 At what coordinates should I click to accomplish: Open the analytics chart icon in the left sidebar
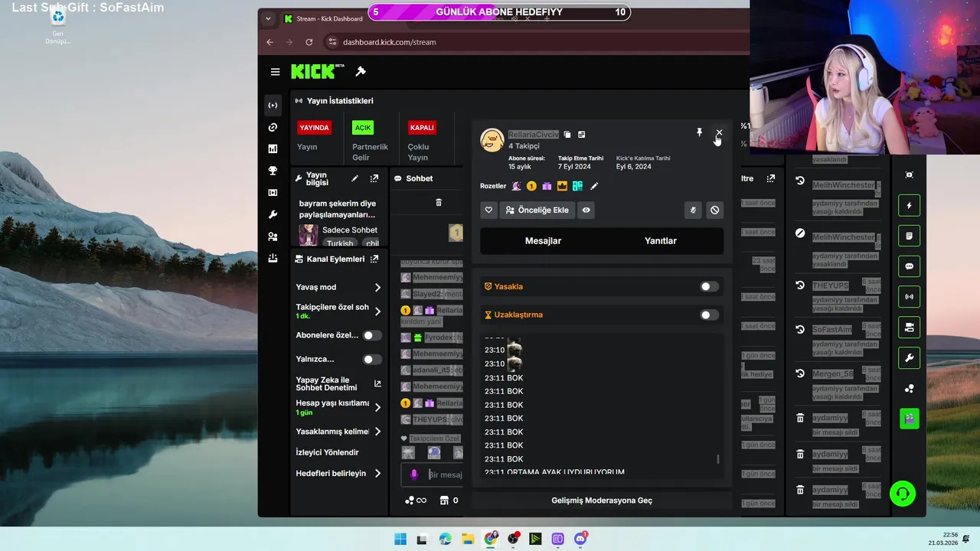click(x=273, y=149)
